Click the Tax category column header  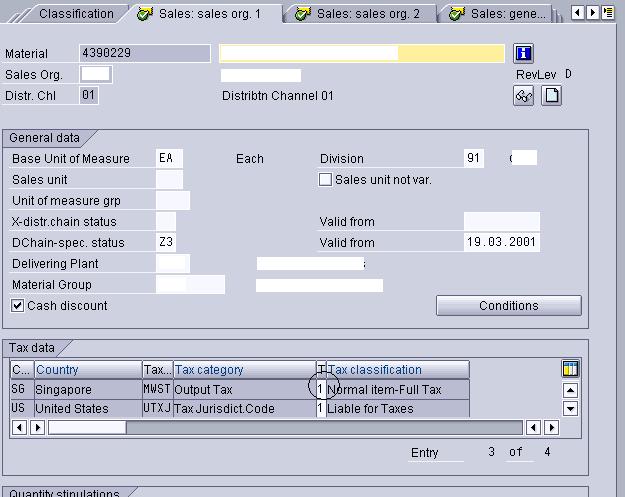pyautogui.click(x=243, y=370)
